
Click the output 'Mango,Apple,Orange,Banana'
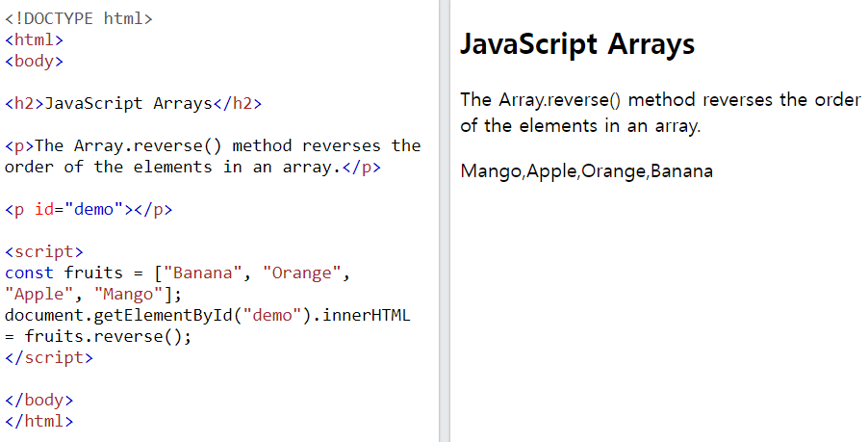pos(586,171)
